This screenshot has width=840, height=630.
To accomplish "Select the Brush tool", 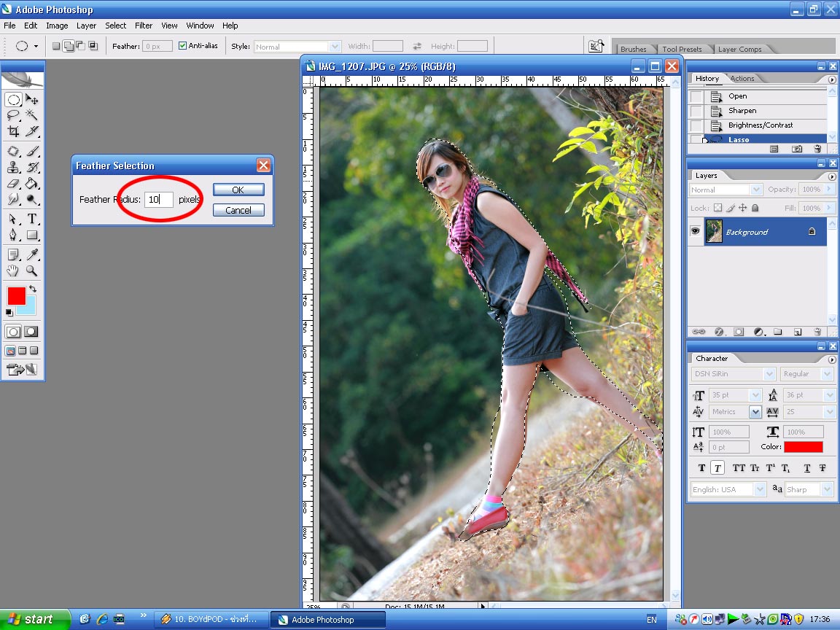I will (x=31, y=152).
